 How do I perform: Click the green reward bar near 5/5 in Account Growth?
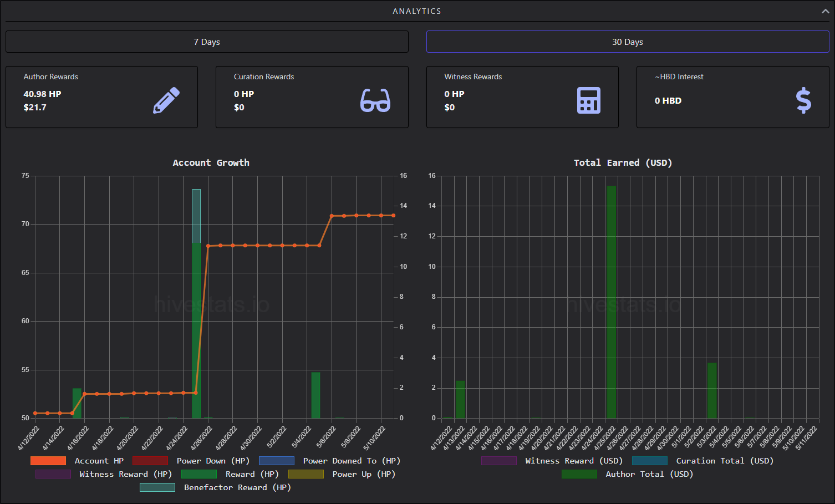[x=315, y=395]
